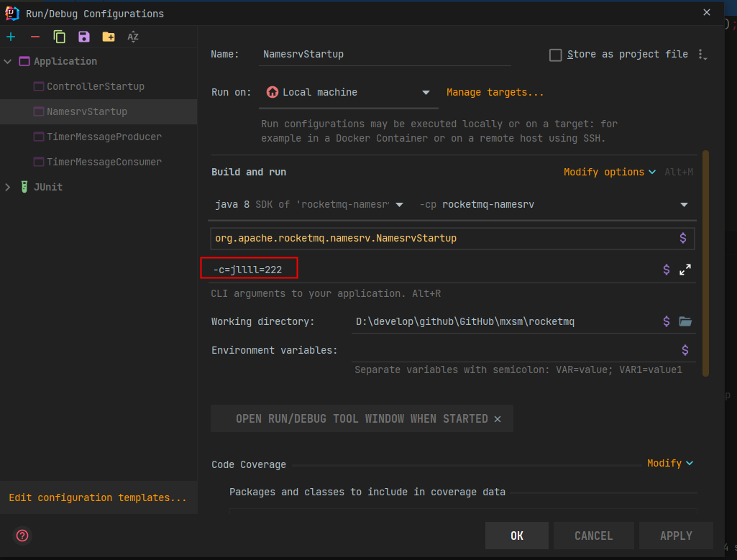The width and height of the screenshot is (737, 560).
Task: Click the Name input field
Action: coord(385,55)
